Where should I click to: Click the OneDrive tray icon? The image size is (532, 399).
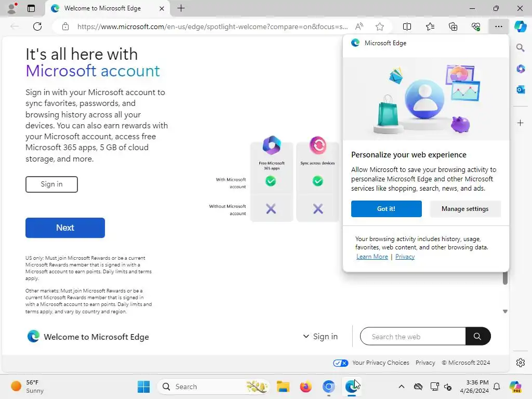pos(418,387)
